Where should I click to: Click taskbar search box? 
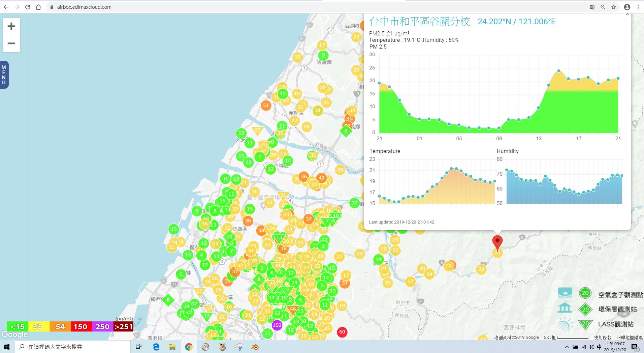72,347
